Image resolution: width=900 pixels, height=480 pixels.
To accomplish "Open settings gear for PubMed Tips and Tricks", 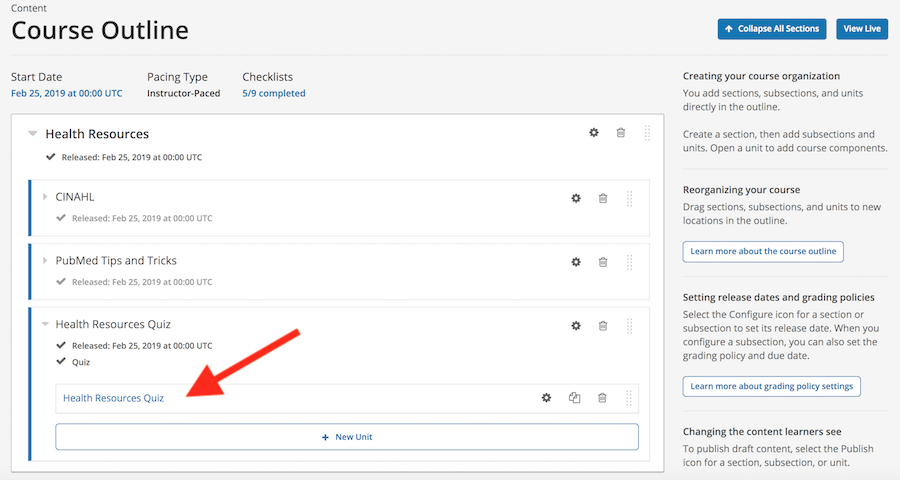I will [576, 262].
